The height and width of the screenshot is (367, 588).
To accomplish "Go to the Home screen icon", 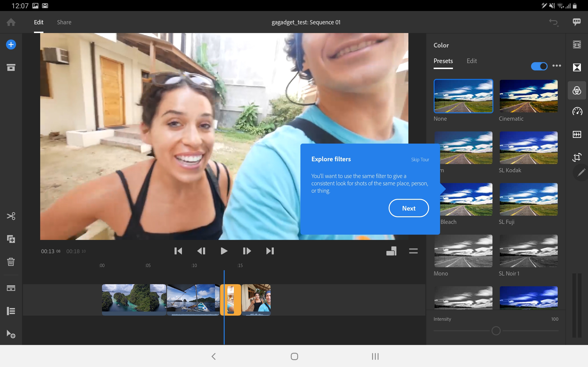I will pyautogui.click(x=11, y=22).
